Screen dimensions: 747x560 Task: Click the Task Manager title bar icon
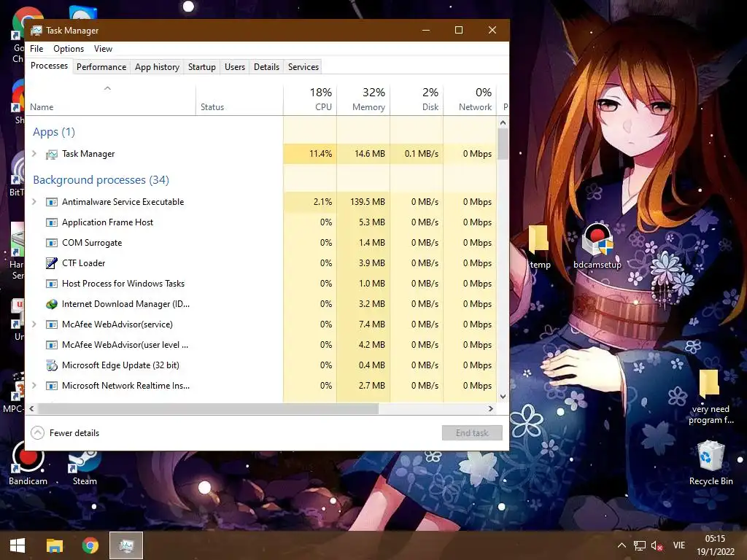point(36,31)
